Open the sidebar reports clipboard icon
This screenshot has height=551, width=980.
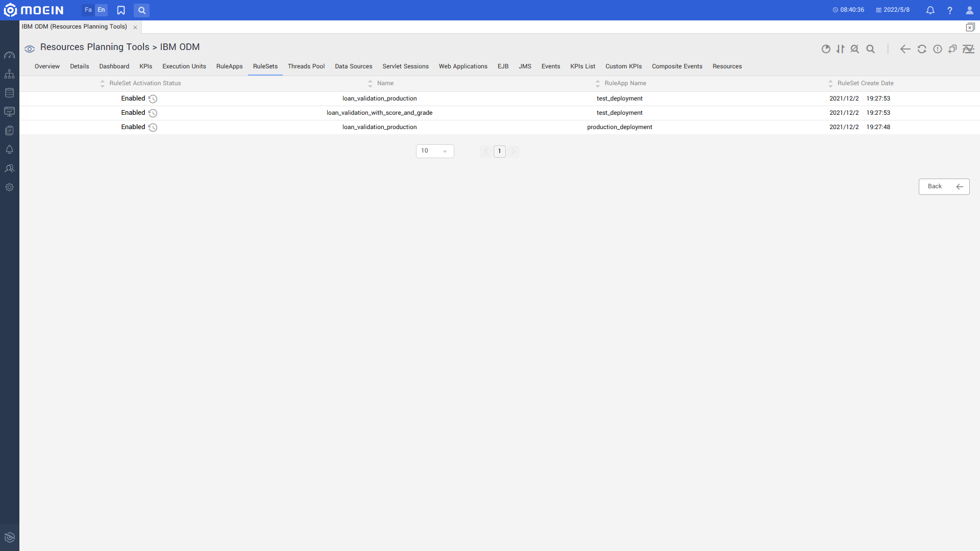point(9,131)
